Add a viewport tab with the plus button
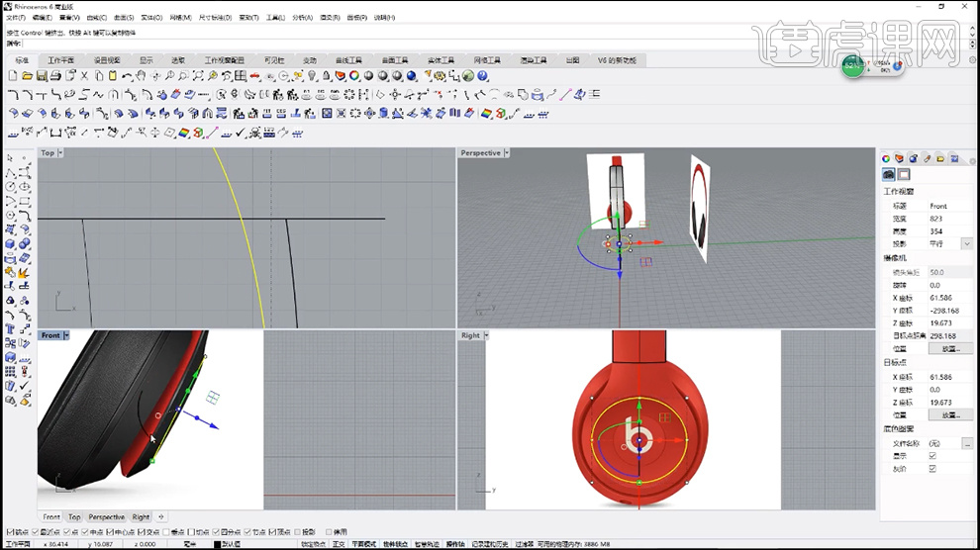 [x=161, y=517]
